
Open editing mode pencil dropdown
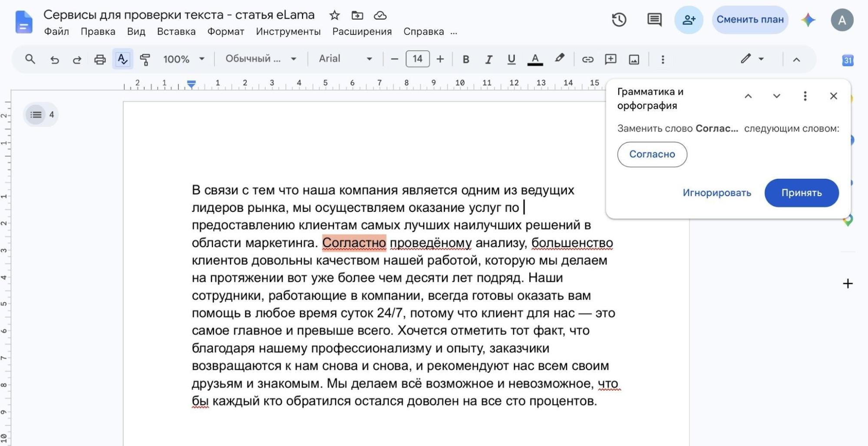coord(752,59)
